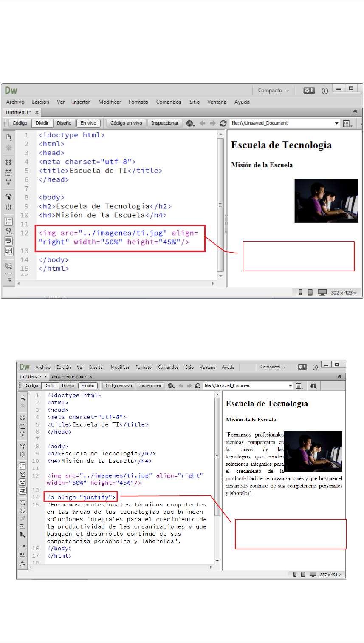Open View Options icon in upper window toolbar
364x643 pixels.
[347, 123]
